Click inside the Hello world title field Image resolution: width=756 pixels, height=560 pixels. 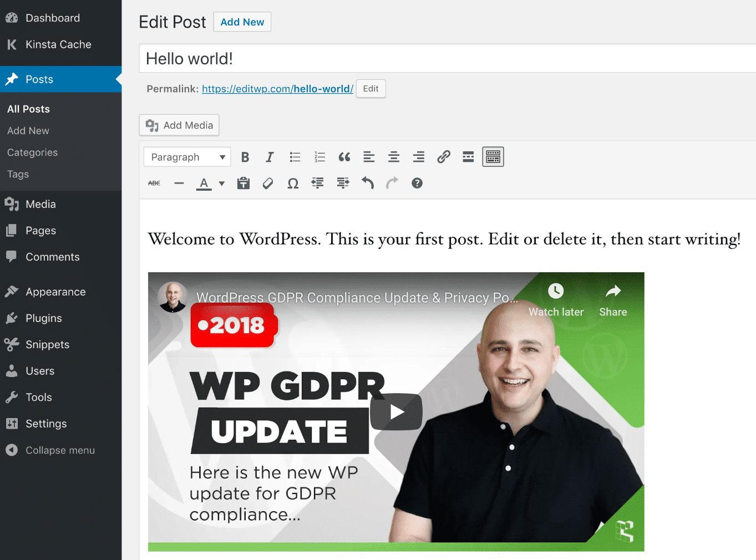(x=333, y=58)
